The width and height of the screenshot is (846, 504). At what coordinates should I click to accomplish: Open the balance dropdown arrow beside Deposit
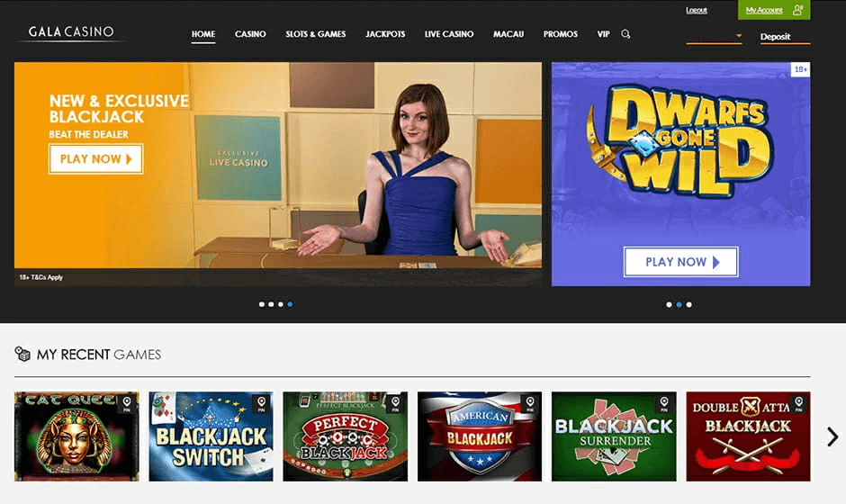click(739, 36)
